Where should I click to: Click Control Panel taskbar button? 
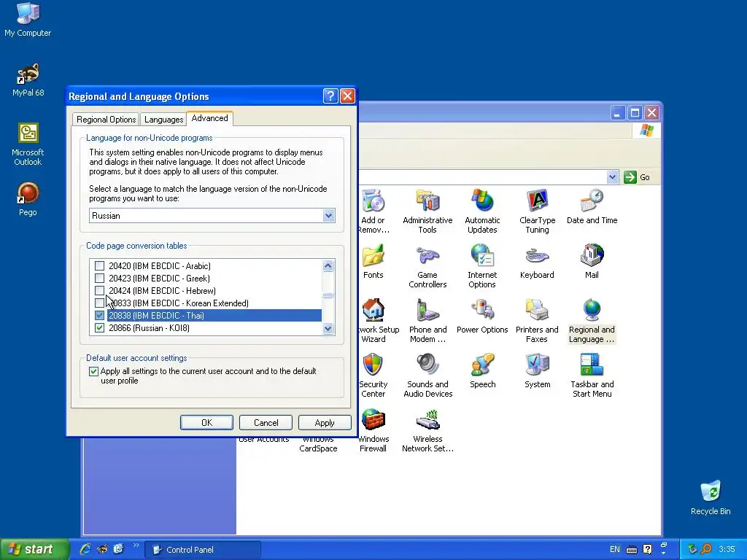pyautogui.click(x=203, y=550)
